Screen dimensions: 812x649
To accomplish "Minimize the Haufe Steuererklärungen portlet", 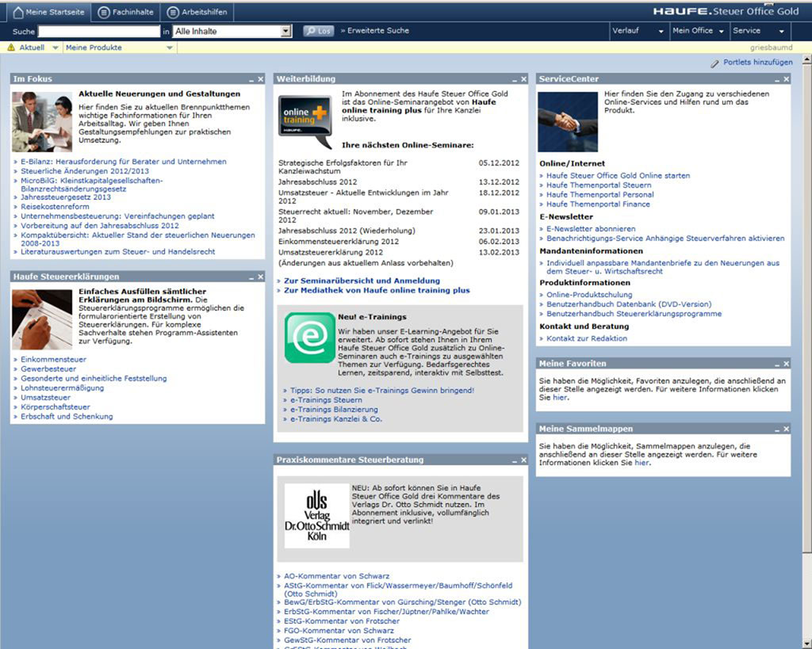I will tap(251, 277).
